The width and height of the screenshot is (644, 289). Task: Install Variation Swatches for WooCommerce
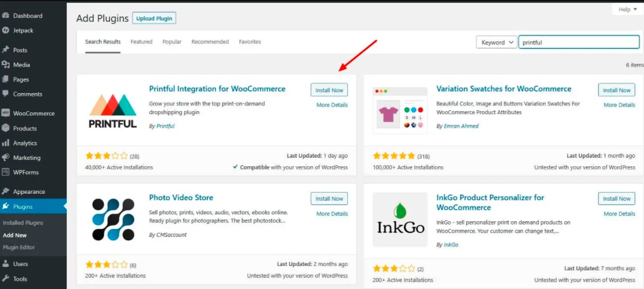coord(617,90)
